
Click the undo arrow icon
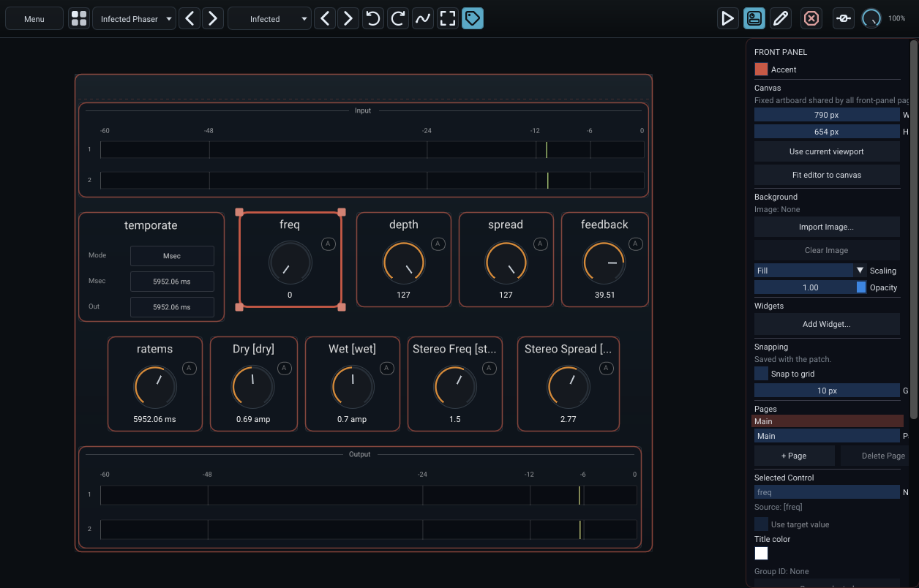[x=373, y=19]
